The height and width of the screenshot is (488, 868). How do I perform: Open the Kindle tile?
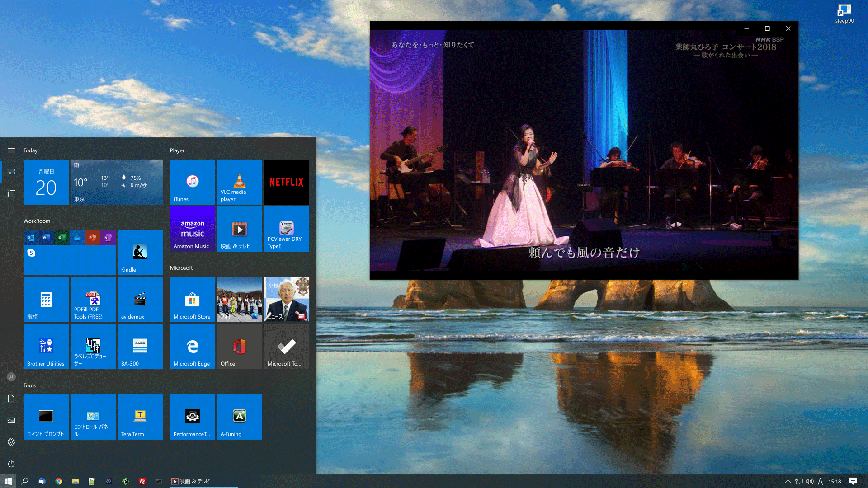click(x=140, y=253)
